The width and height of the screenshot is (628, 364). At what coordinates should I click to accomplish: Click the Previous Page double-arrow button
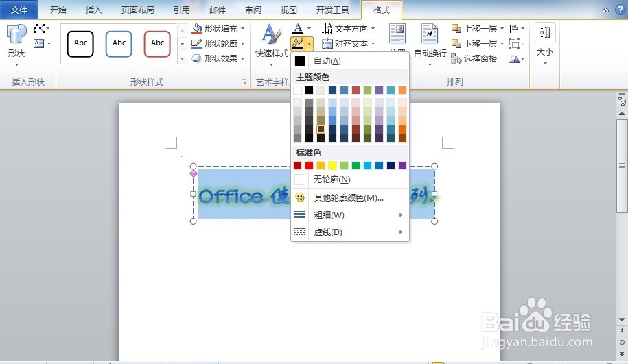[x=622, y=331]
